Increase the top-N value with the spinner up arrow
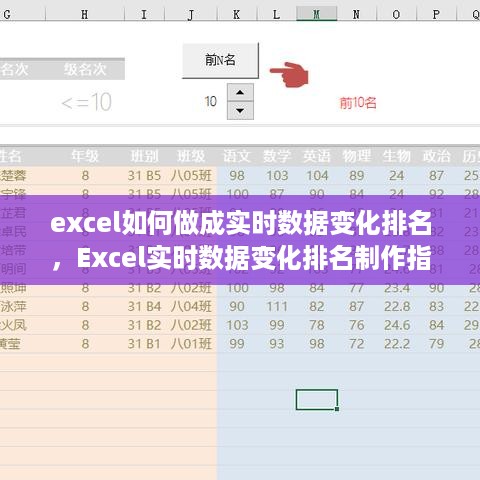Image resolution: width=480 pixels, height=480 pixels. point(240,92)
